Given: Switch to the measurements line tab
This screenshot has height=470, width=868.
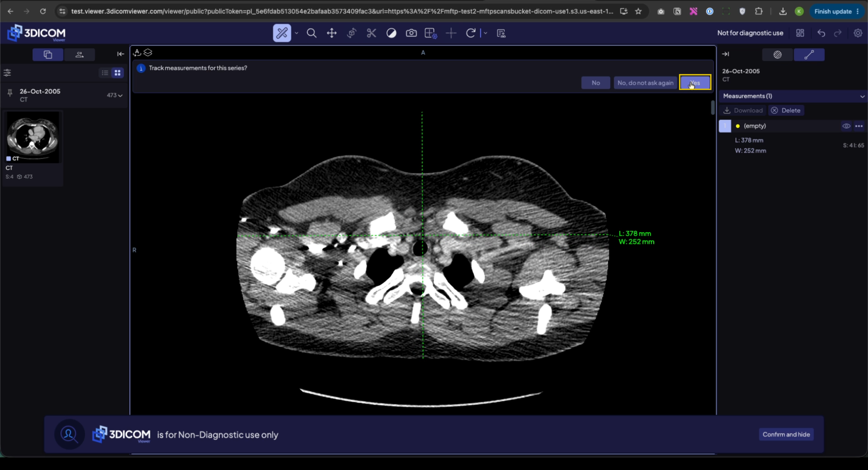Looking at the screenshot, I should (809, 55).
